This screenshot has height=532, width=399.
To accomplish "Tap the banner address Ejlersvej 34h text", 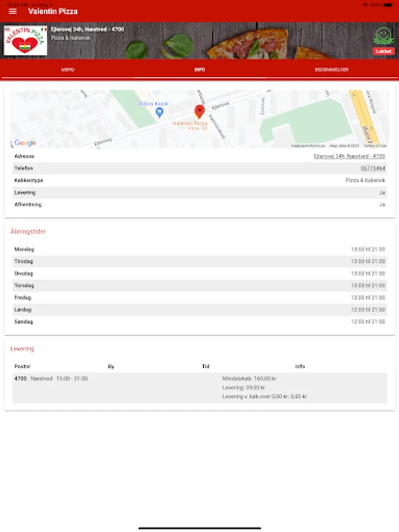I will (87, 30).
